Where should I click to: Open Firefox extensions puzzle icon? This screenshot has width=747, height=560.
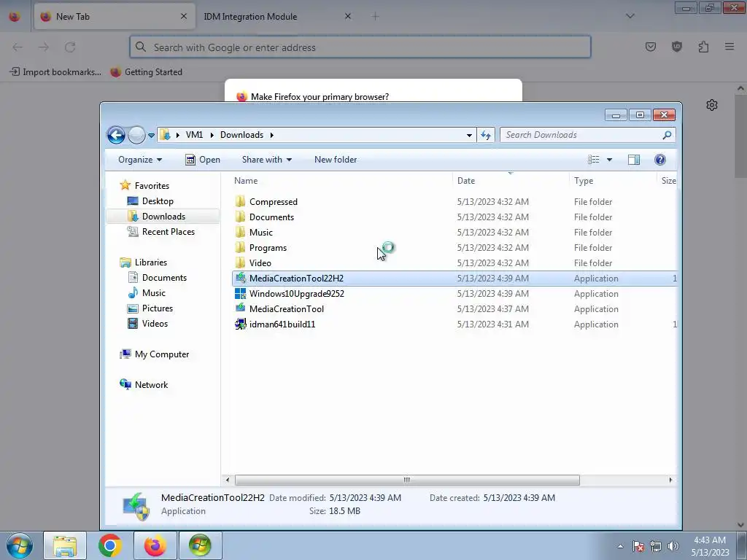(x=703, y=47)
